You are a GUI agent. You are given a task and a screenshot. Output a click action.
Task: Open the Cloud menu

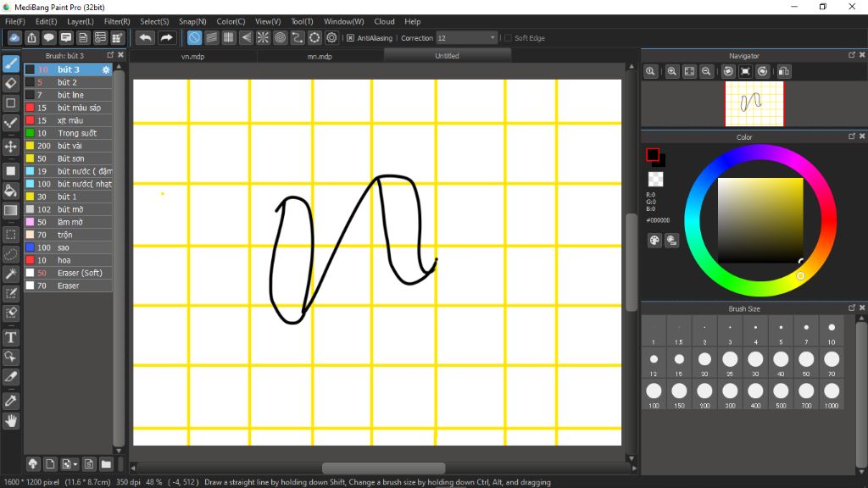384,21
